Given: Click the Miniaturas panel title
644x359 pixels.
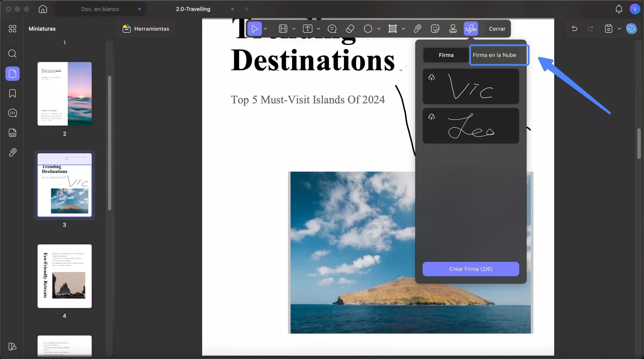Looking at the screenshot, I should coord(42,29).
